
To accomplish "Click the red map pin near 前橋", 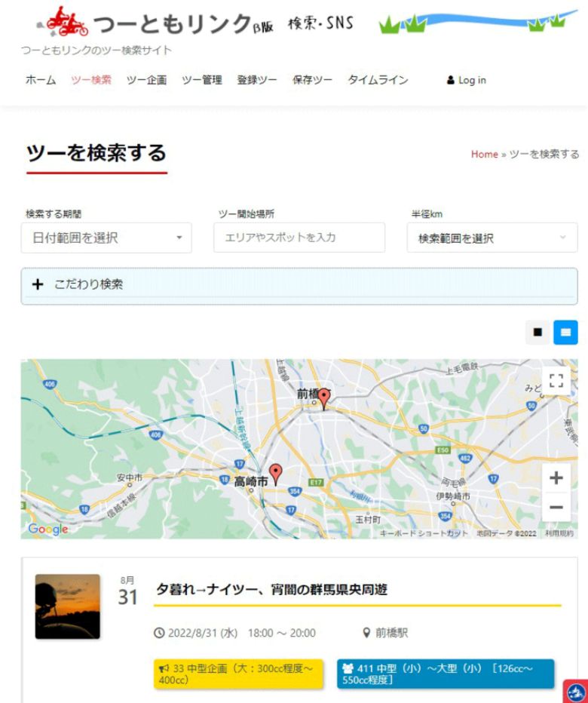I will [x=324, y=398].
